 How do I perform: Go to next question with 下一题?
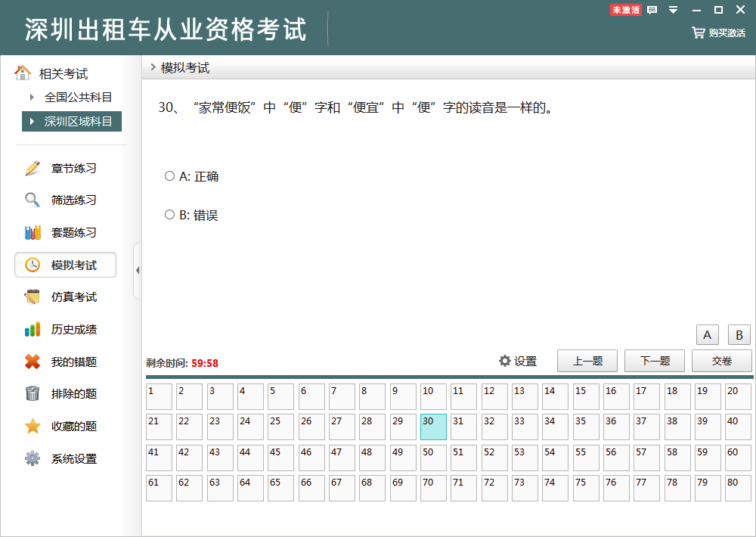(655, 361)
